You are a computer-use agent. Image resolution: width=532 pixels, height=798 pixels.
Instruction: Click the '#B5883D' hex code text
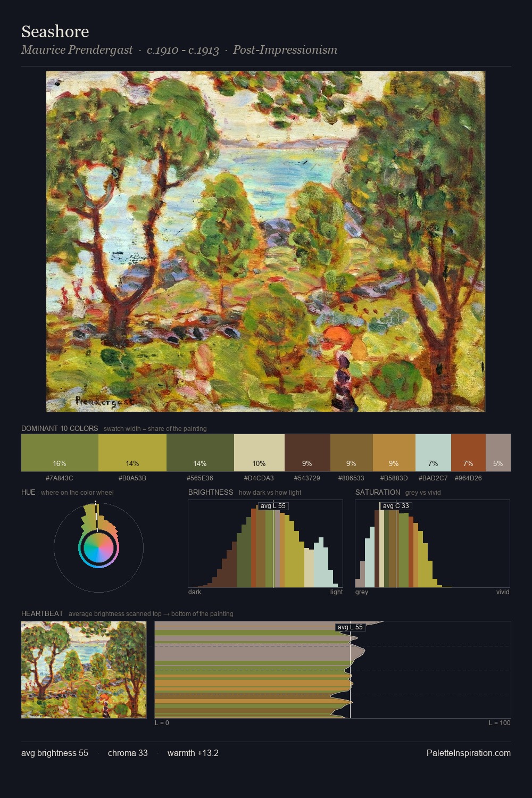tap(394, 478)
